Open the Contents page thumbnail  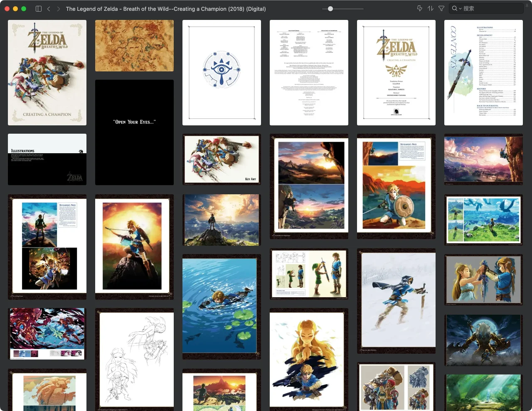point(484,73)
